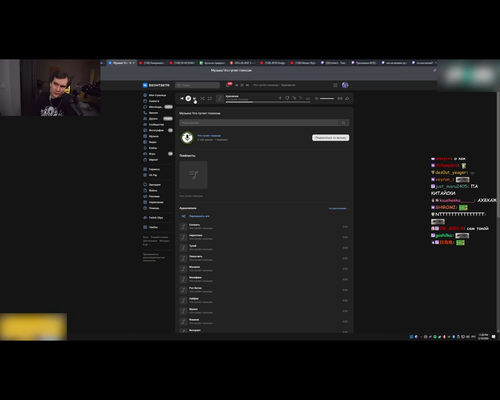
Task: Click the magnifier icon in music search
Action: [x=344, y=123]
